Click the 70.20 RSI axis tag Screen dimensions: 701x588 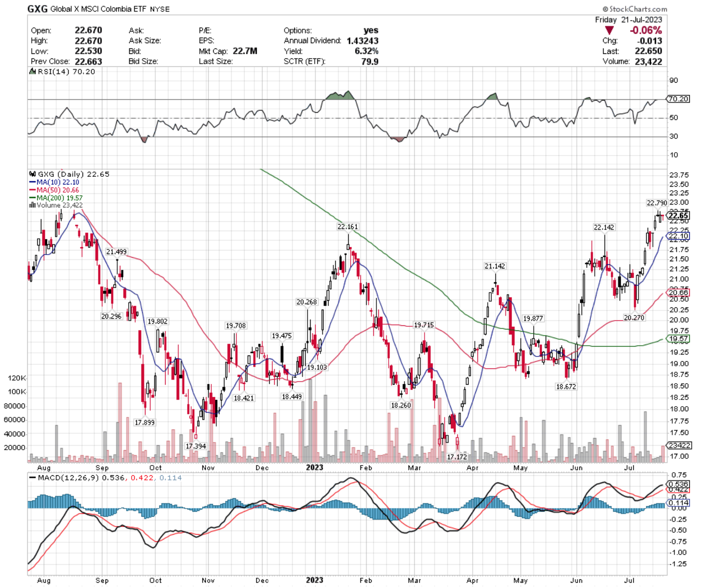tap(679, 99)
